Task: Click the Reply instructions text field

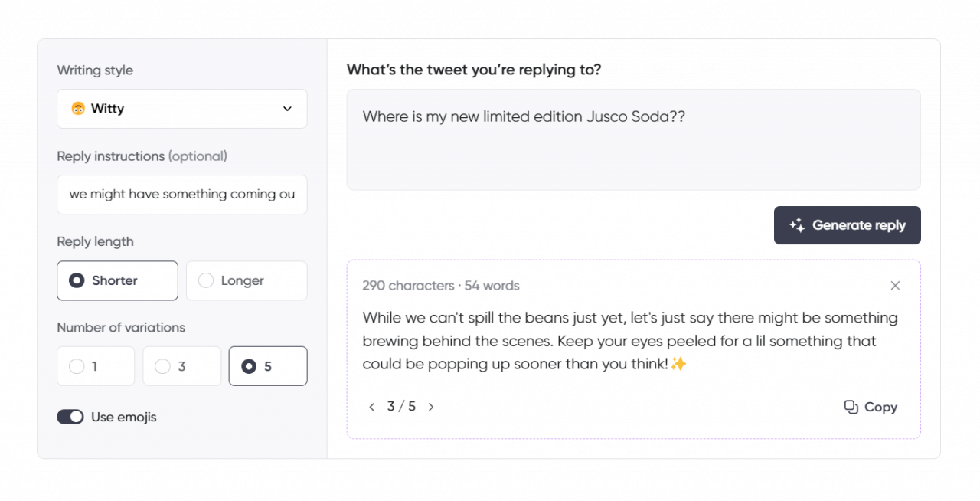Action: 181,195
